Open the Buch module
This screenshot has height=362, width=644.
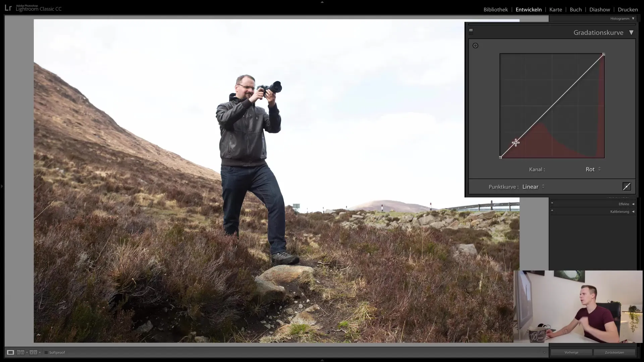pos(576,9)
